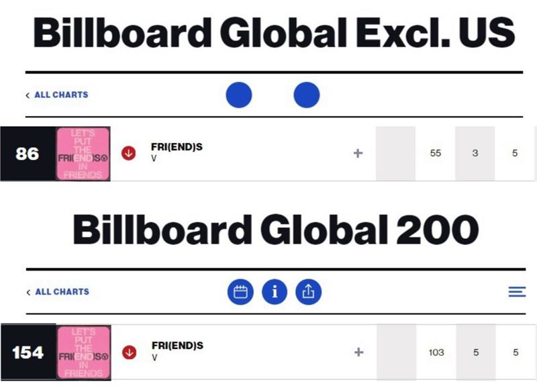Open the calendar date picker icon
Screen dimensions: 537x392
[x=240, y=292]
